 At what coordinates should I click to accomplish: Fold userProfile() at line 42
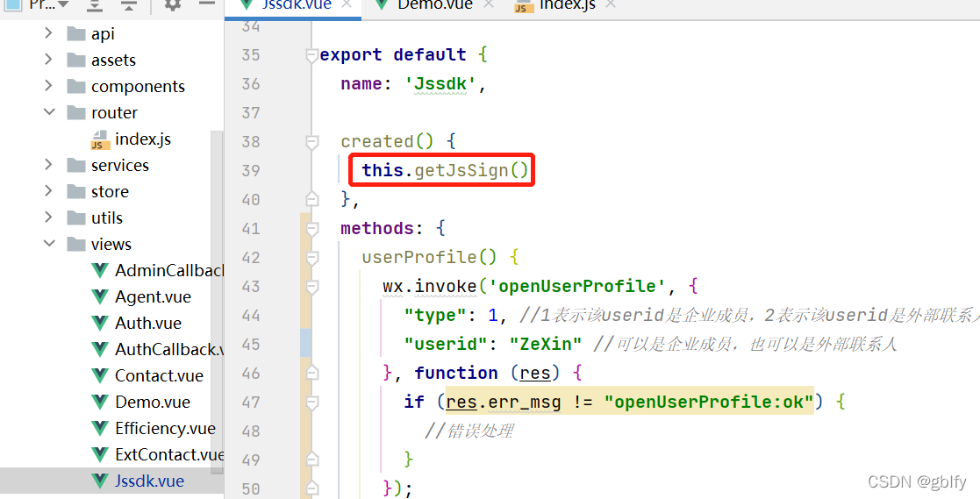311,258
